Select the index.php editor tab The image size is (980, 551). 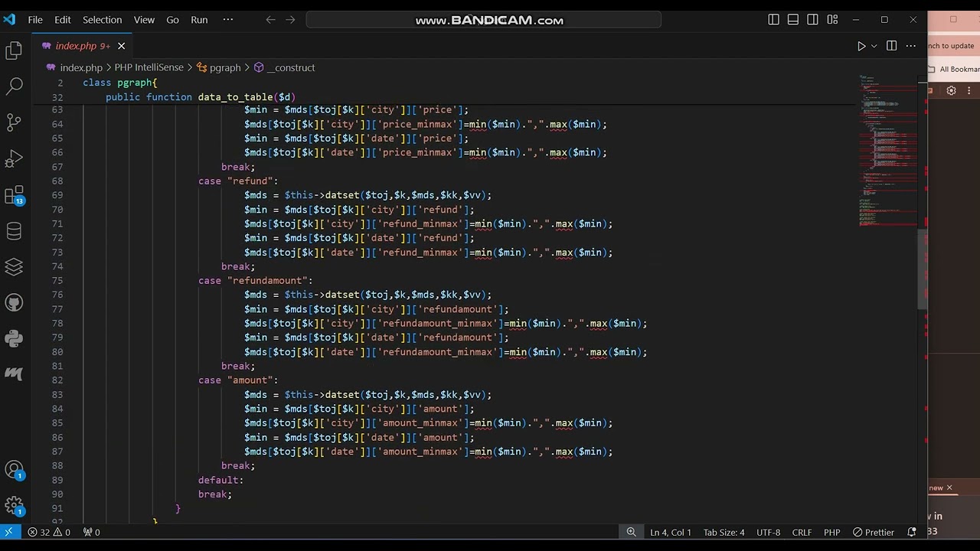click(83, 47)
